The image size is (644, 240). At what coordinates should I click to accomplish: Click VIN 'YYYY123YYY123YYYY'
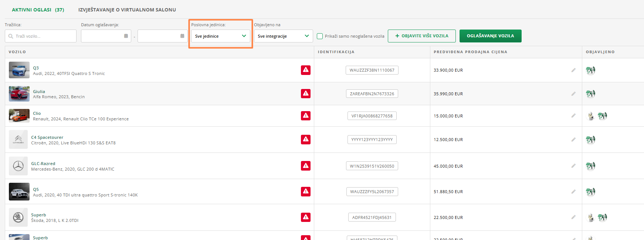372,140
